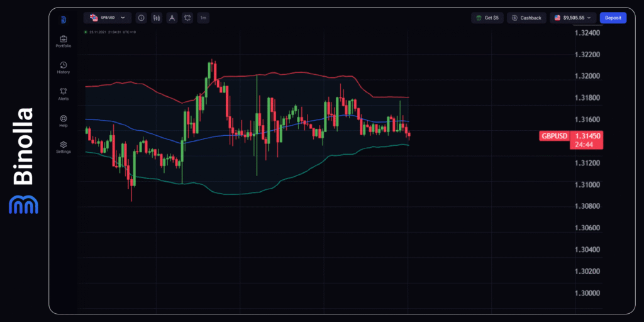Click the 25.11.2021 server time text

113,32
